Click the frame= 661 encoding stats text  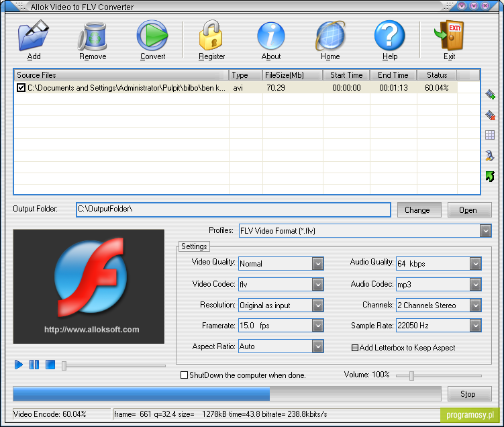pos(221,414)
